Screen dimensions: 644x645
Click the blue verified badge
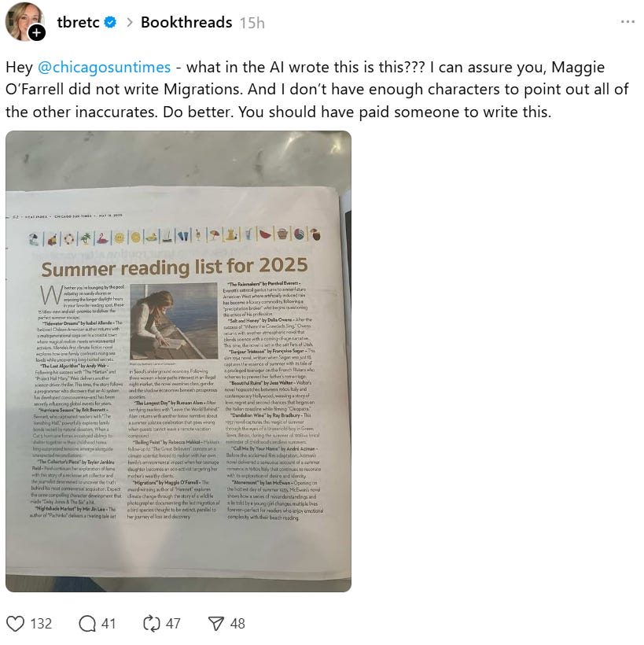(110, 22)
